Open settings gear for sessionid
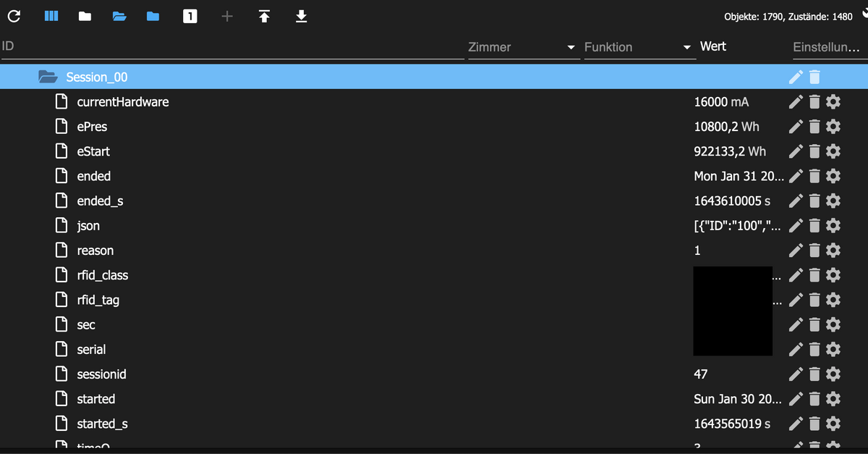The image size is (868, 454). (x=833, y=374)
